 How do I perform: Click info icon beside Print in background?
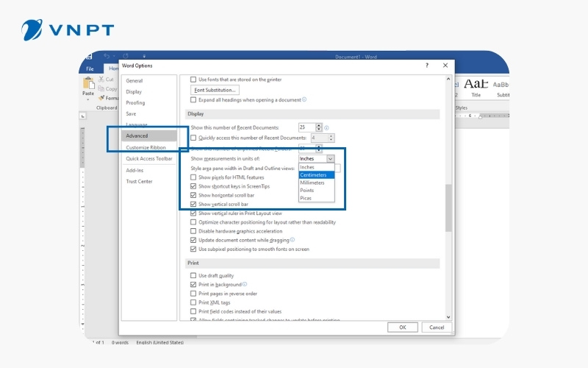click(x=244, y=284)
